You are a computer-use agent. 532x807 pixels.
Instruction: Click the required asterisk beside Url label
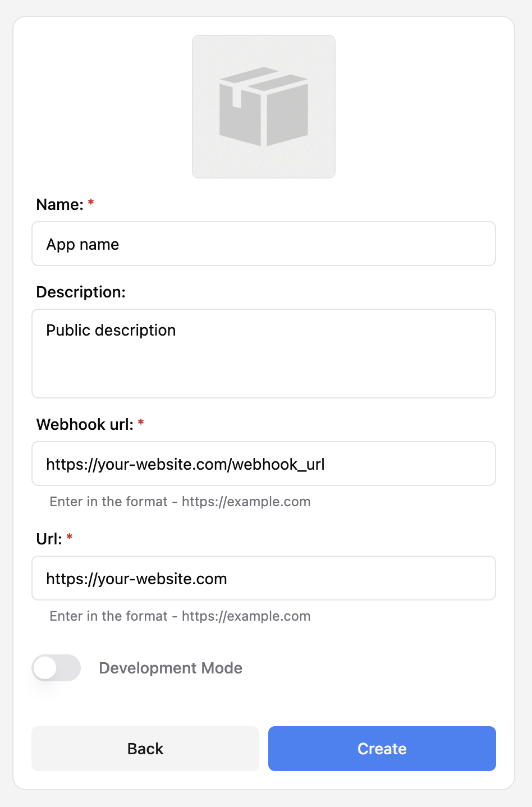coord(70,538)
